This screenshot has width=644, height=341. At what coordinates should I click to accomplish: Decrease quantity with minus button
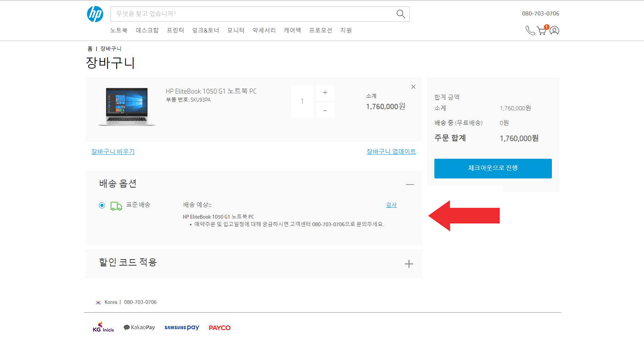click(325, 110)
